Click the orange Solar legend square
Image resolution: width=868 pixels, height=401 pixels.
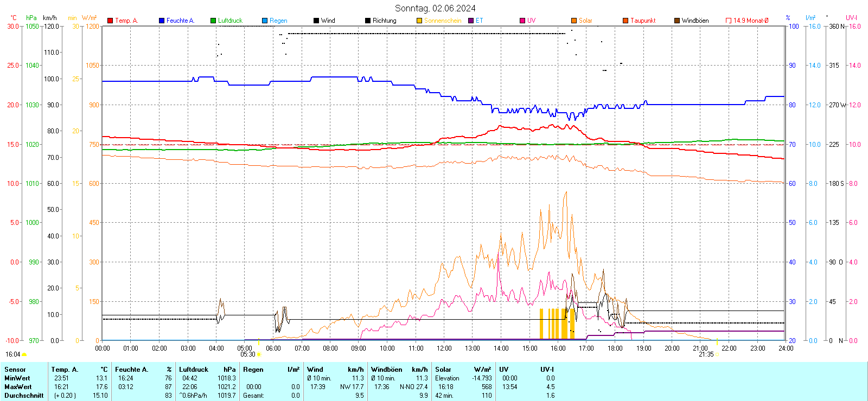coord(574,21)
